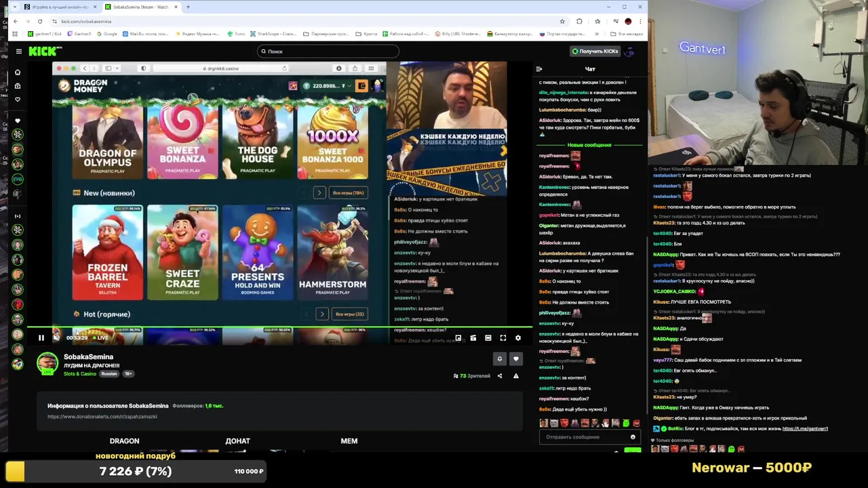Screen dimensions: 868x488
Task: Pause the stream playback
Action: click(41, 338)
